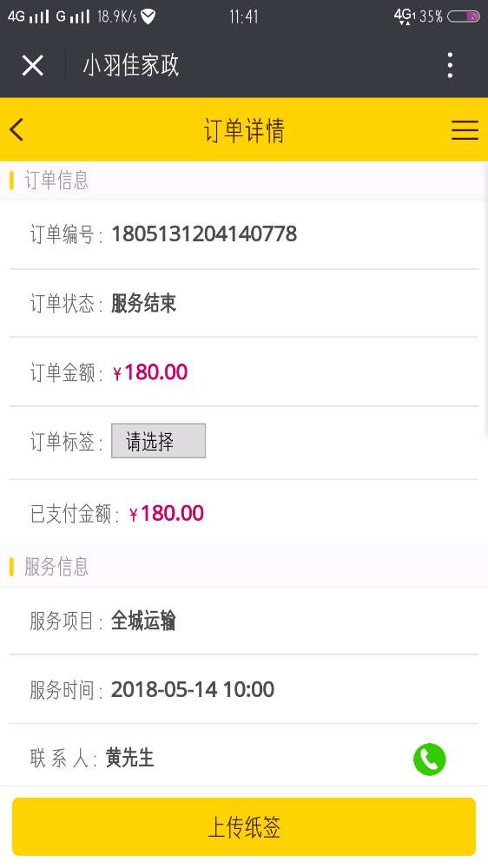Tap the paid amount 已支付金额 value
The height and width of the screenshot is (868, 488).
(166, 514)
